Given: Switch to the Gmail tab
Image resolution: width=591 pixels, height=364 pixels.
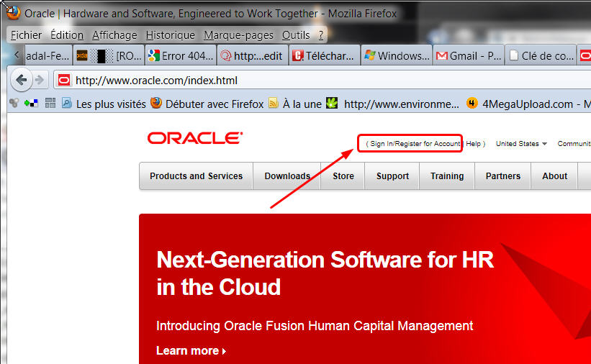Looking at the screenshot, I should tap(469, 55).
